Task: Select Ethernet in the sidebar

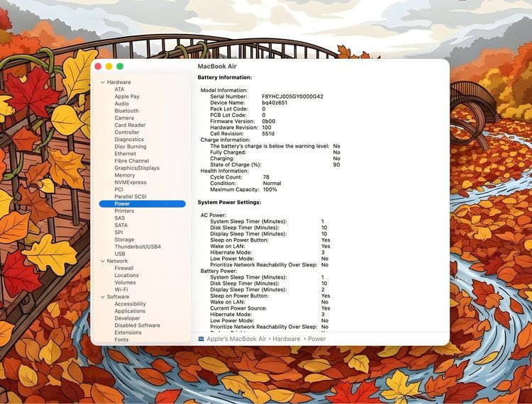Action: pyautogui.click(x=125, y=154)
